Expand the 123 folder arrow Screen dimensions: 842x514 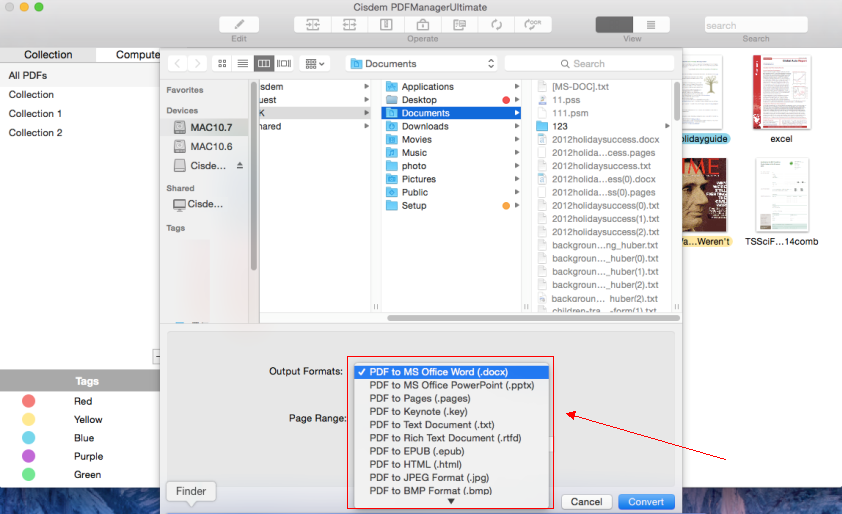click(x=667, y=126)
